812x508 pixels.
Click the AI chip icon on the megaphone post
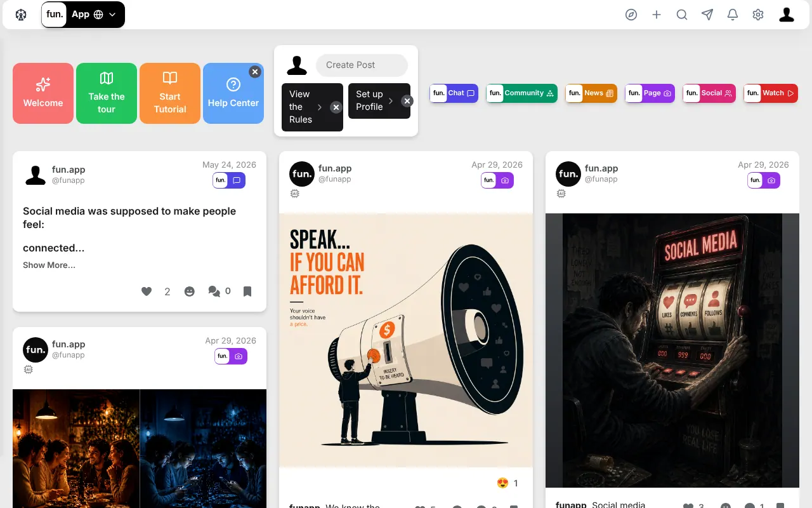294,194
